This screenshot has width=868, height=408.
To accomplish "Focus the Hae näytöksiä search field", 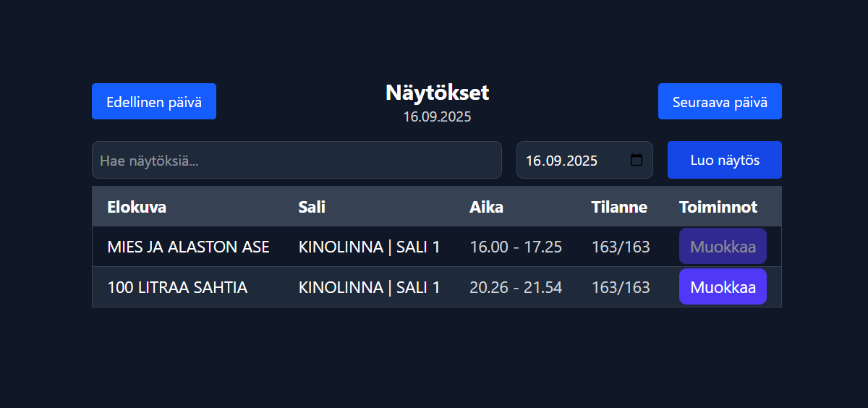I will coord(297,160).
